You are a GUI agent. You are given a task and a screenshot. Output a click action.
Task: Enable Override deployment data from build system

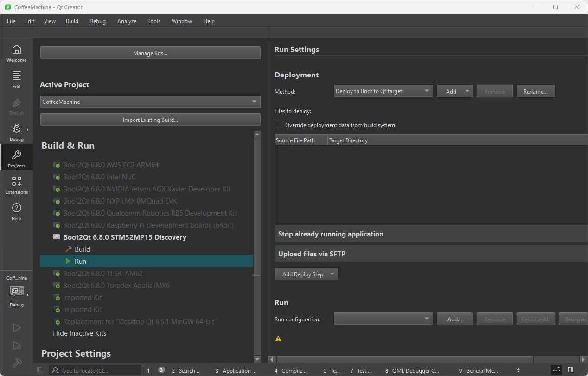[279, 125]
